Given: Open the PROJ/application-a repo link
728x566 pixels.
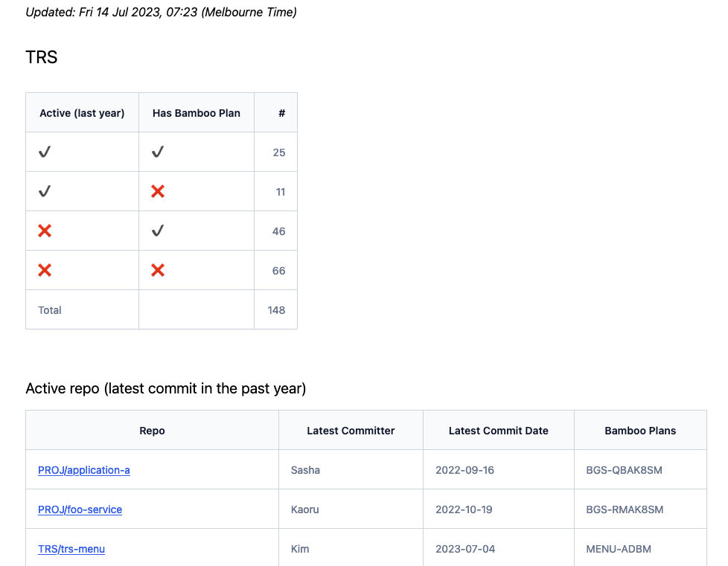Looking at the screenshot, I should 84,470.
